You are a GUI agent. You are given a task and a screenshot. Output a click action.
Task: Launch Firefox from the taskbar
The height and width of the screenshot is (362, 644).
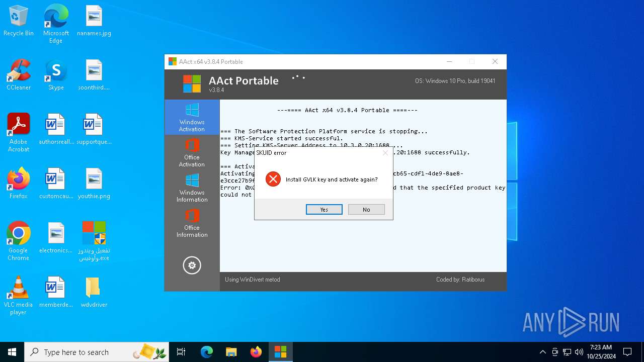tap(256, 352)
